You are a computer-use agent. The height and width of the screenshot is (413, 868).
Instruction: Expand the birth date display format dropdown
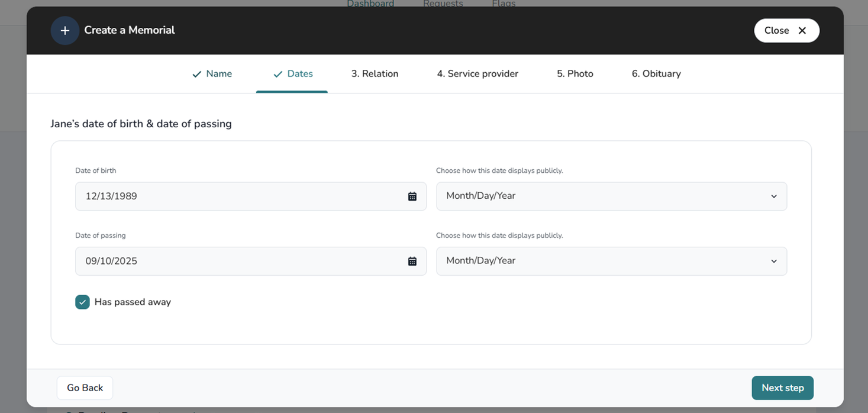(x=611, y=196)
